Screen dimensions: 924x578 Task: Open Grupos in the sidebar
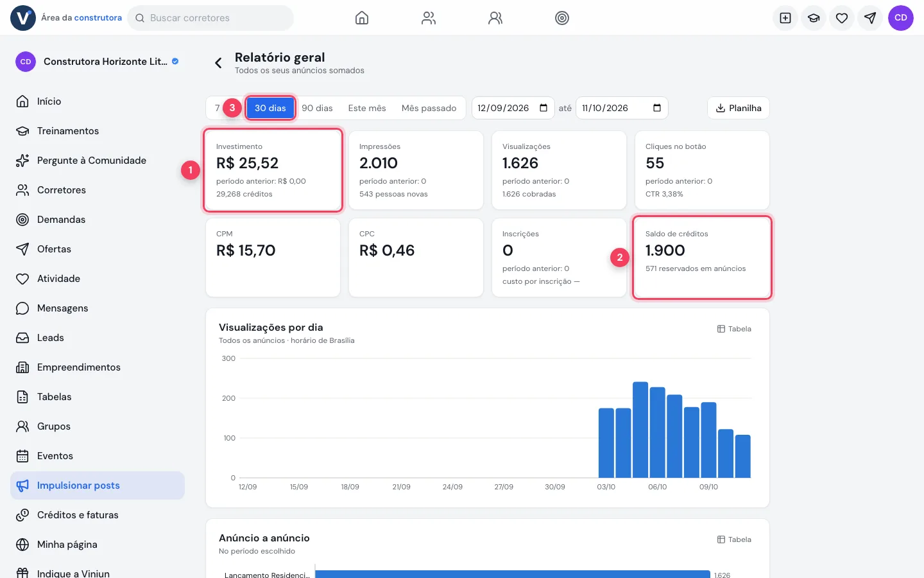click(x=98, y=426)
